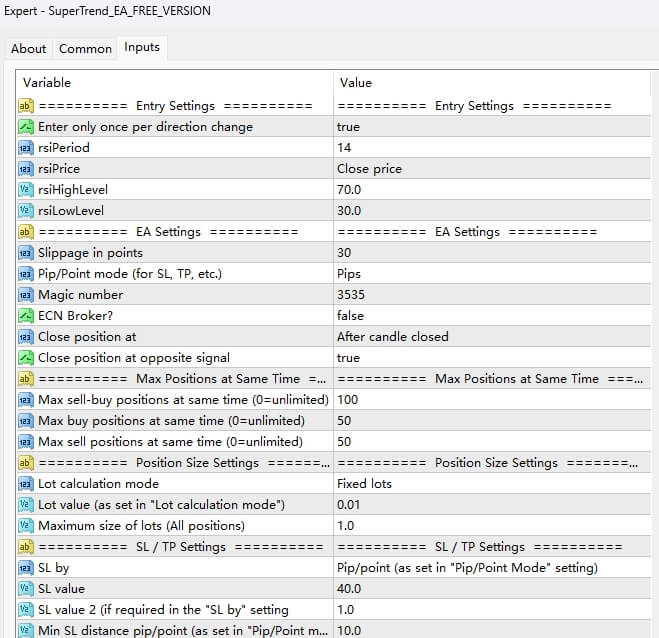Viewport: 659px width, 638px height.
Task: Click the double icon next to rsiHighLevel
Action: click(26, 190)
